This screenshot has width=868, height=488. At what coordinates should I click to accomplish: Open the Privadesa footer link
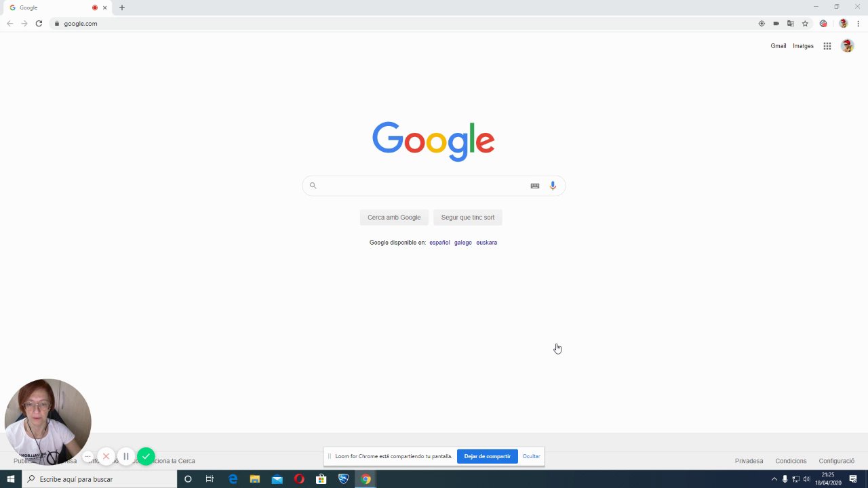point(749,461)
